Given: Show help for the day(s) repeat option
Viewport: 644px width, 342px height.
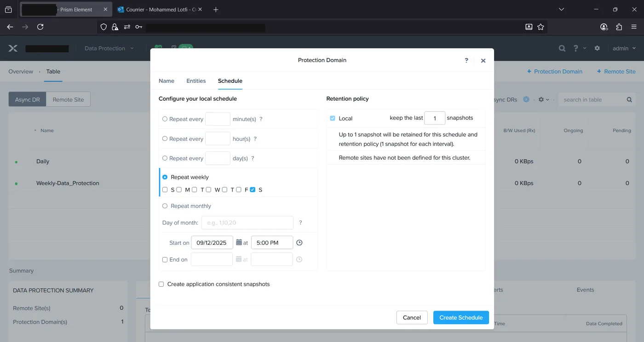Looking at the screenshot, I should (253, 158).
